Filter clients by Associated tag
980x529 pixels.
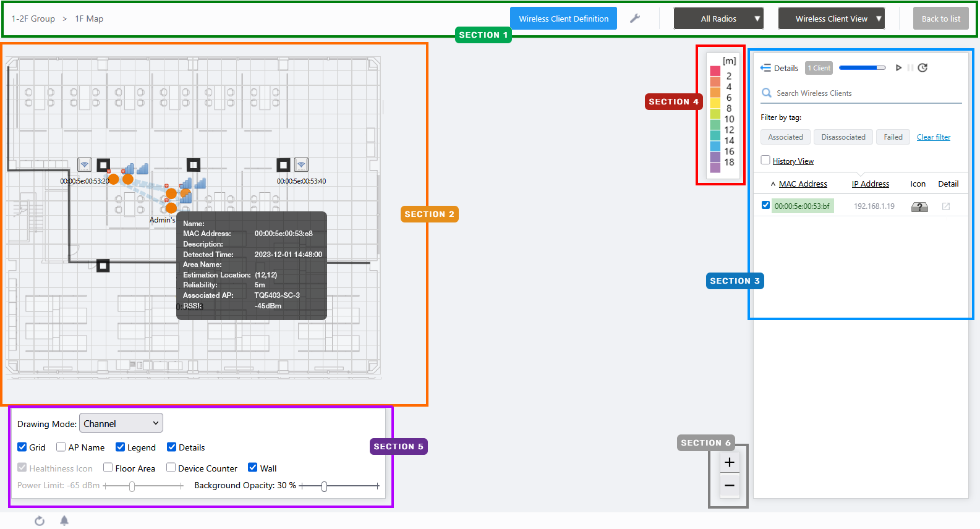(x=785, y=137)
